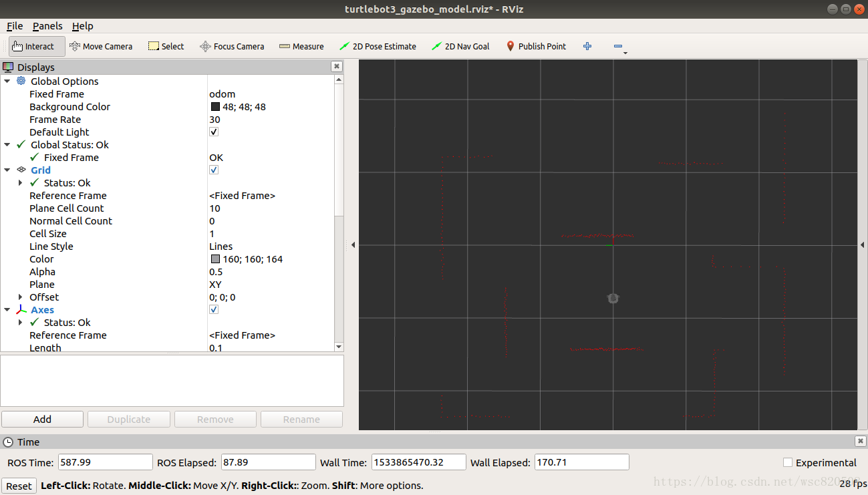Image resolution: width=868 pixels, height=495 pixels.
Task: Enable the Experimental checkbox
Action: [x=788, y=462]
